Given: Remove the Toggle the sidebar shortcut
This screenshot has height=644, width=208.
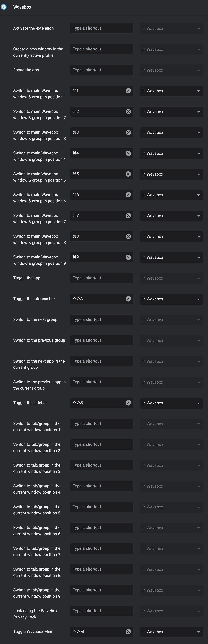Looking at the screenshot, I should [128, 403].
